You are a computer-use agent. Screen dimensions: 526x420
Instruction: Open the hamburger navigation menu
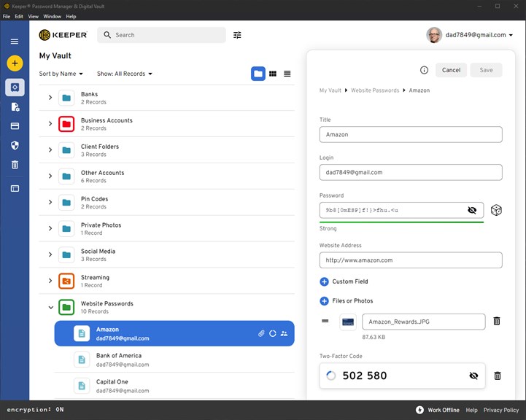pyautogui.click(x=15, y=42)
